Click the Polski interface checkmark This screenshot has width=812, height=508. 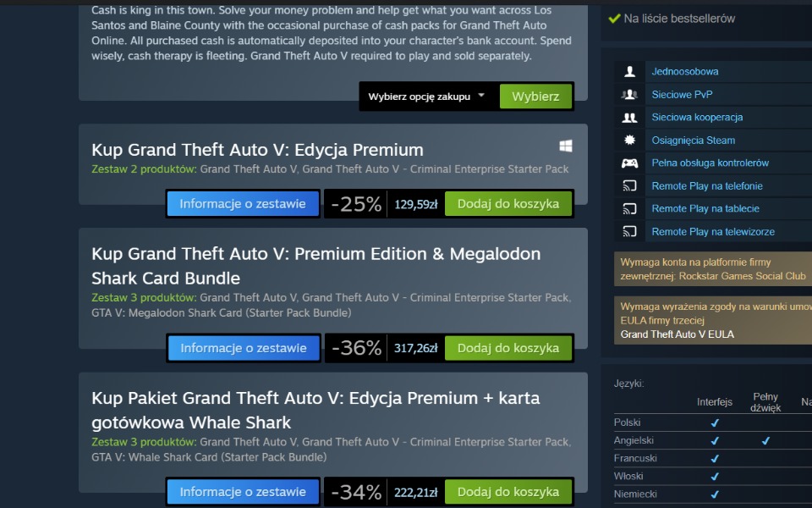(x=715, y=422)
